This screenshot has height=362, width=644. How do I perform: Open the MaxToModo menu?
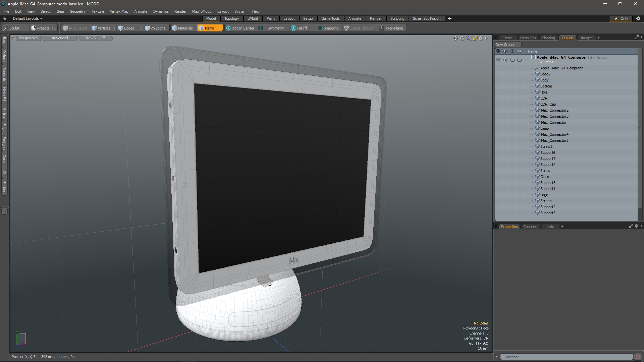[202, 11]
